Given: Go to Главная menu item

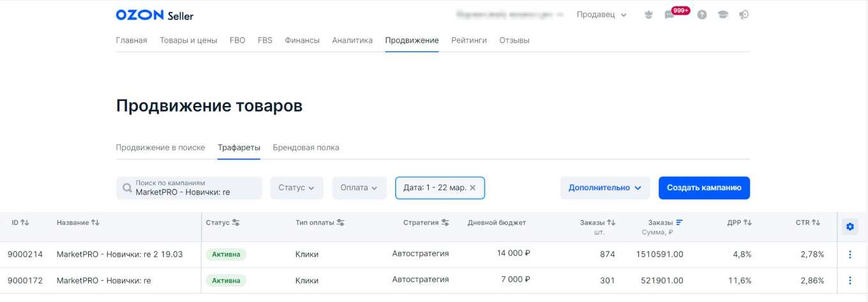Looking at the screenshot, I should 131,40.
